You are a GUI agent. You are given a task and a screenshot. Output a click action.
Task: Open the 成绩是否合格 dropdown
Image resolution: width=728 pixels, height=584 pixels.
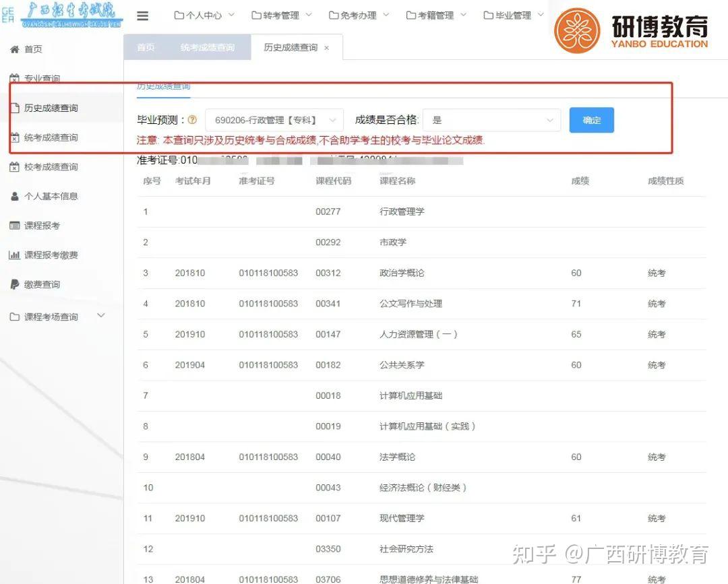(x=492, y=119)
